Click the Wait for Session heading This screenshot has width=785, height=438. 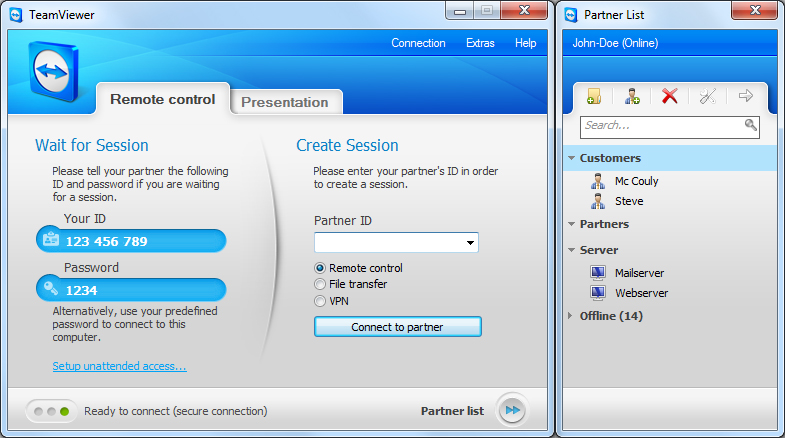pos(92,145)
